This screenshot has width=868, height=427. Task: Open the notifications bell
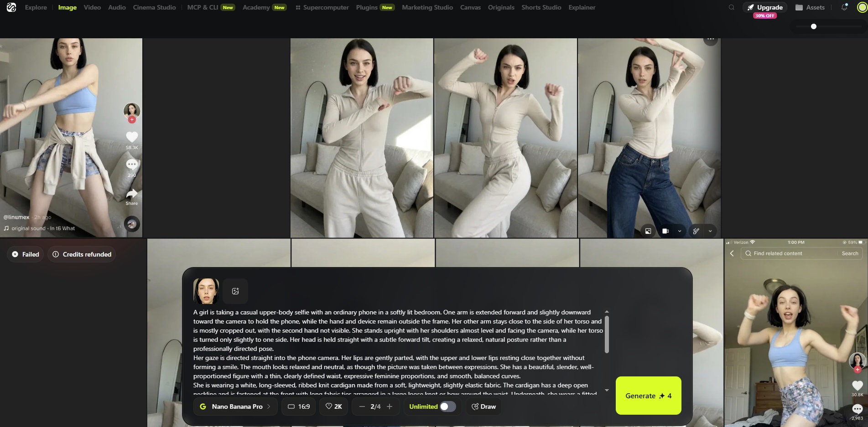coord(844,7)
